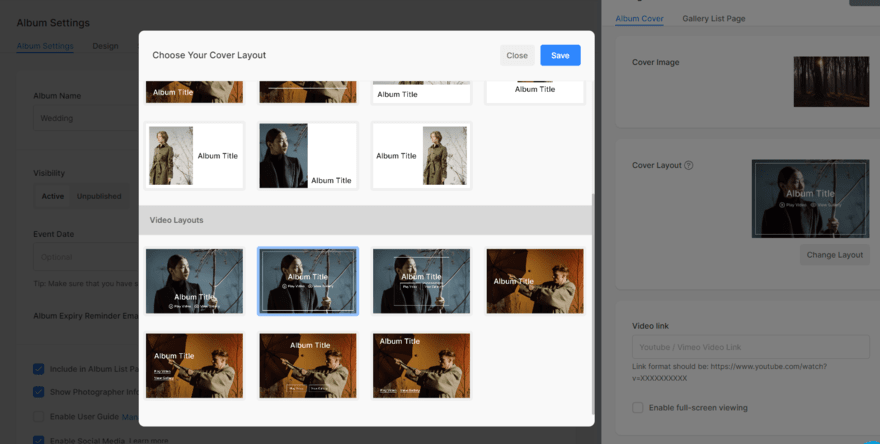Click the Event Date label

(x=53, y=234)
